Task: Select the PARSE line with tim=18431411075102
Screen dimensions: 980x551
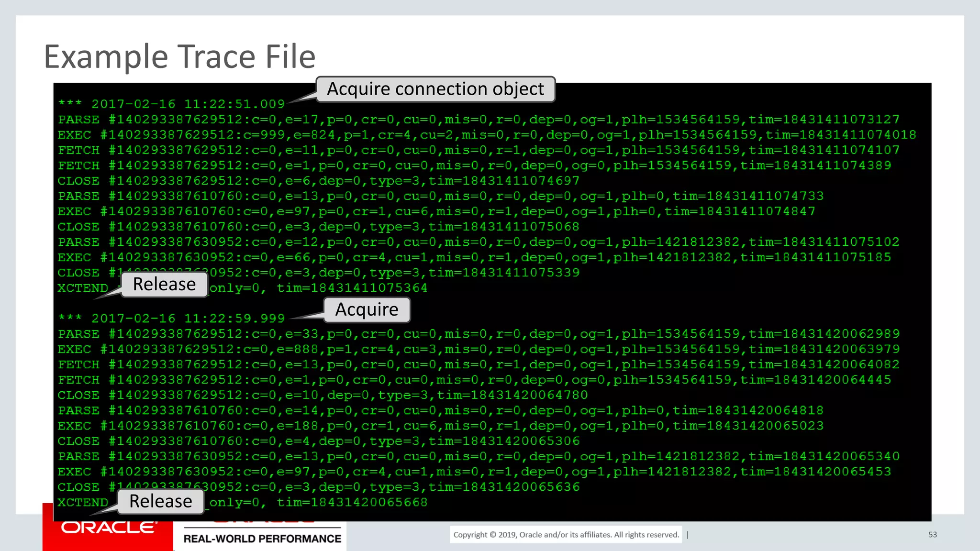Action: tap(479, 242)
